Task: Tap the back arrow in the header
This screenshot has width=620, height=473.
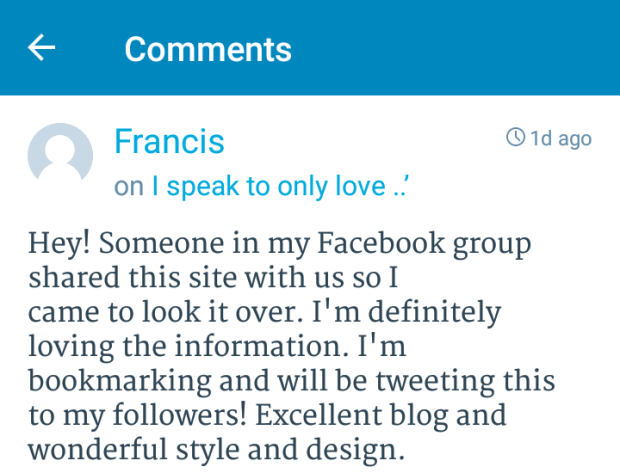Action: (x=42, y=47)
